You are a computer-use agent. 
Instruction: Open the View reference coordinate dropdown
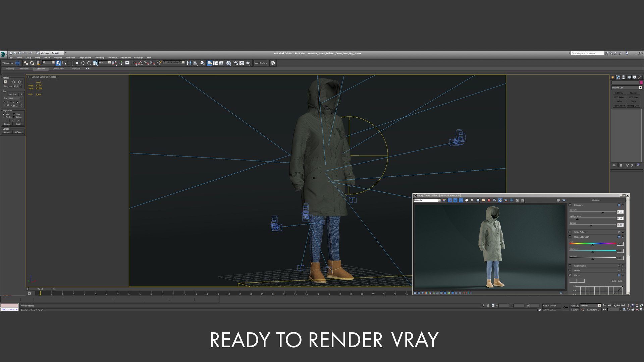click(x=105, y=62)
